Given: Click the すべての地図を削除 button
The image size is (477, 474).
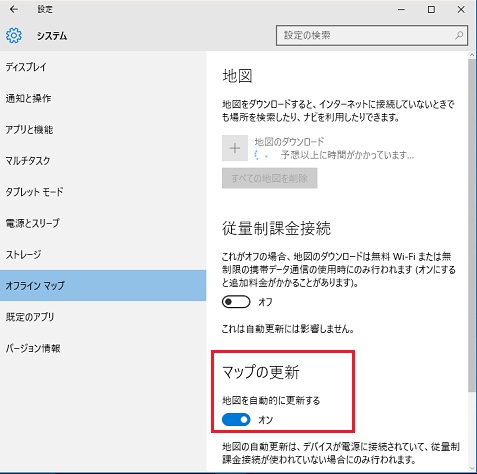Looking at the screenshot, I should 270,178.
